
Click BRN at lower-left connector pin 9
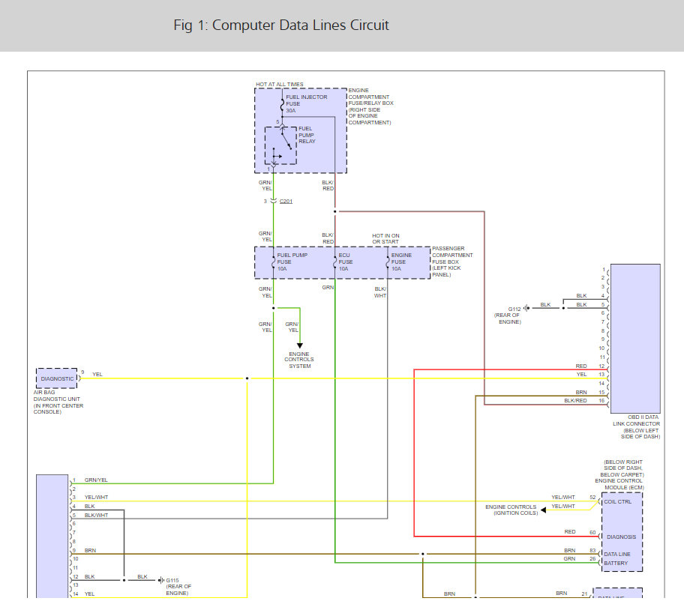coord(90,551)
